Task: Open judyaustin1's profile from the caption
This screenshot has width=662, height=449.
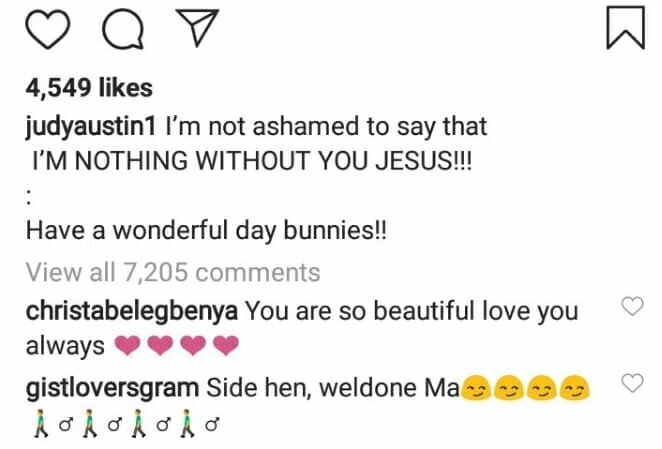Action: point(91,127)
